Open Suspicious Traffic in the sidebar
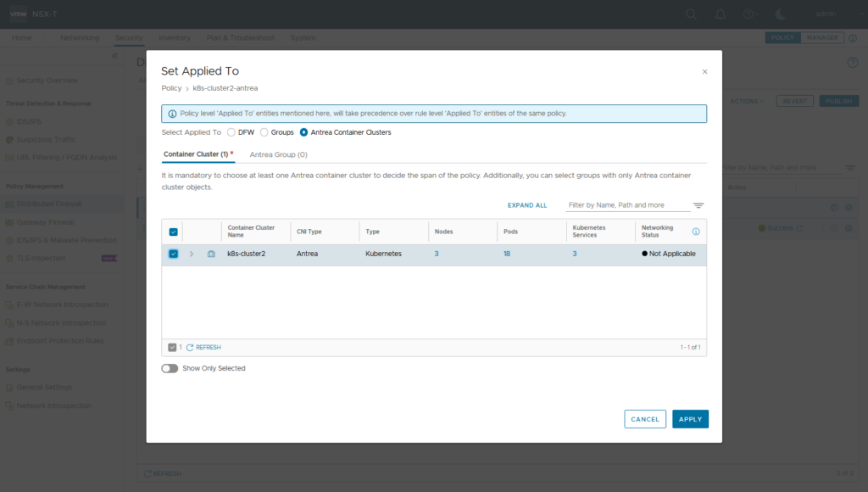868x492 pixels. [x=46, y=140]
